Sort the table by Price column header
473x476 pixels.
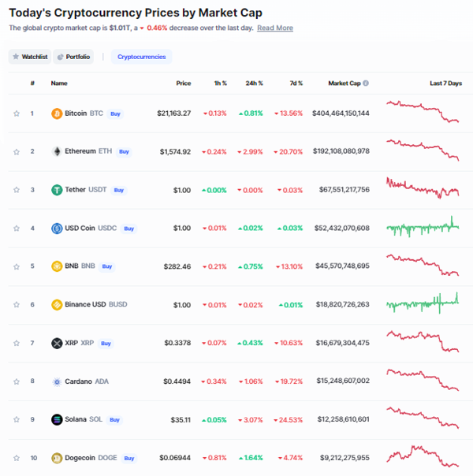[x=184, y=84]
